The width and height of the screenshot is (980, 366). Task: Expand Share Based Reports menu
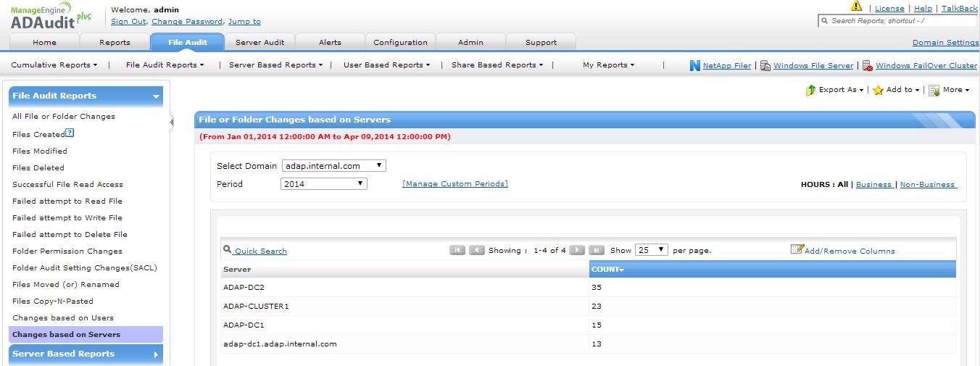coord(497,65)
